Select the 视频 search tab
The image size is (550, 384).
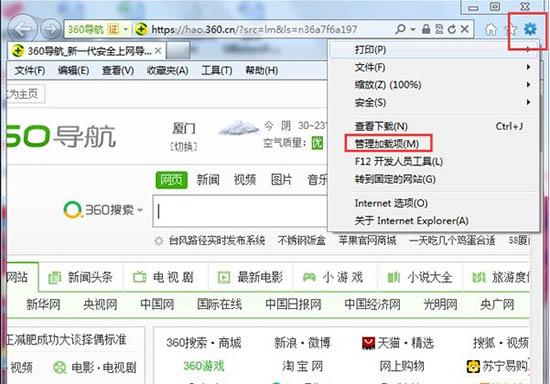[245, 180]
